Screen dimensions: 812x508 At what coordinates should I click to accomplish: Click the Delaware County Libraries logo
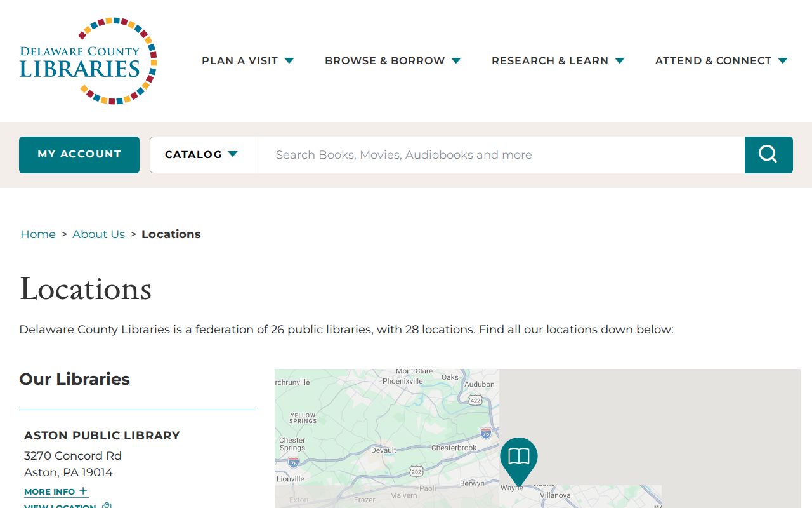click(88, 61)
